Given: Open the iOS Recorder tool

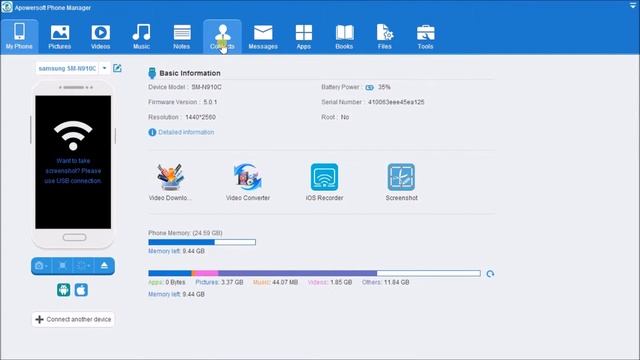Looking at the screenshot, I should coord(324,182).
